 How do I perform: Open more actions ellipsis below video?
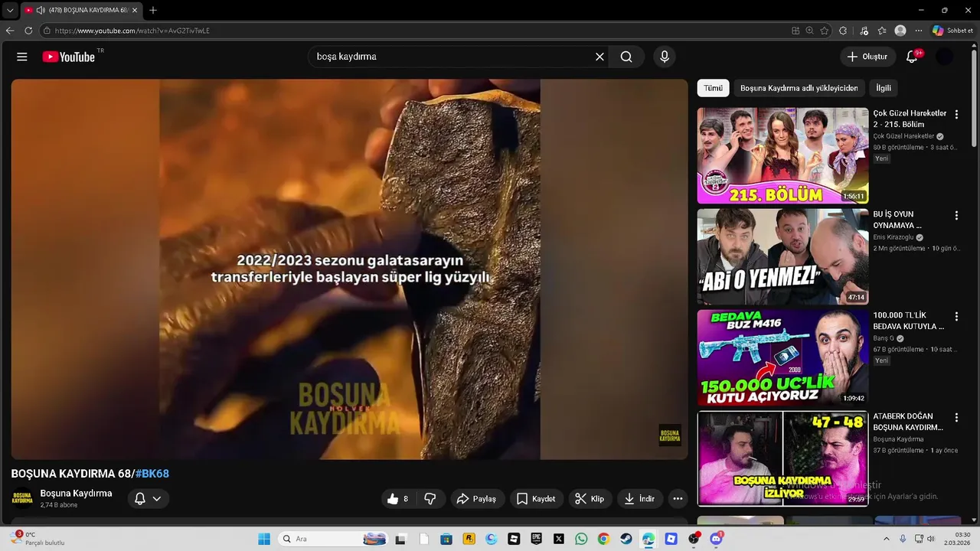(x=678, y=499)
